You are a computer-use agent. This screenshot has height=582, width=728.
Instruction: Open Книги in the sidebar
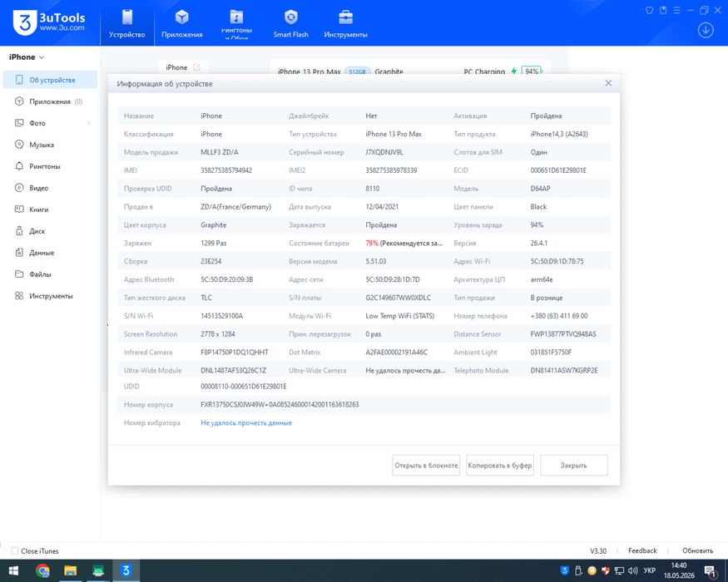[50, 210]
